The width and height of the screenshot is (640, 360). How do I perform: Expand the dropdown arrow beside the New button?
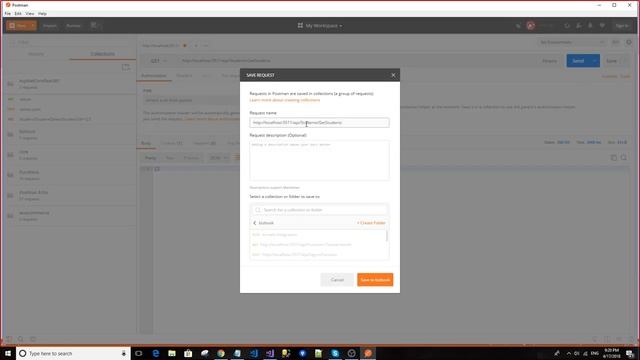[33, 26]
